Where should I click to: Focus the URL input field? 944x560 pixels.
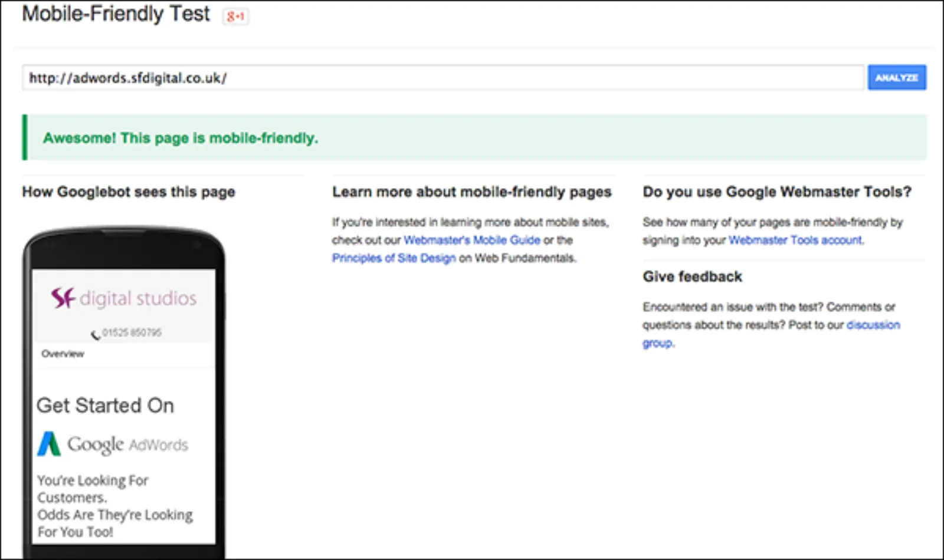point(443,78)
